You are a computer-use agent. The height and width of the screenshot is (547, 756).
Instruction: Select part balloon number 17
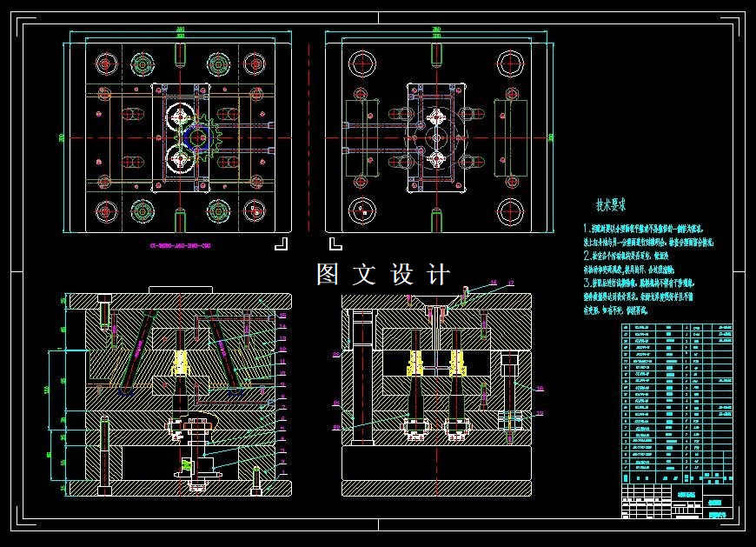pyautogui.click(x=511, y=284)
